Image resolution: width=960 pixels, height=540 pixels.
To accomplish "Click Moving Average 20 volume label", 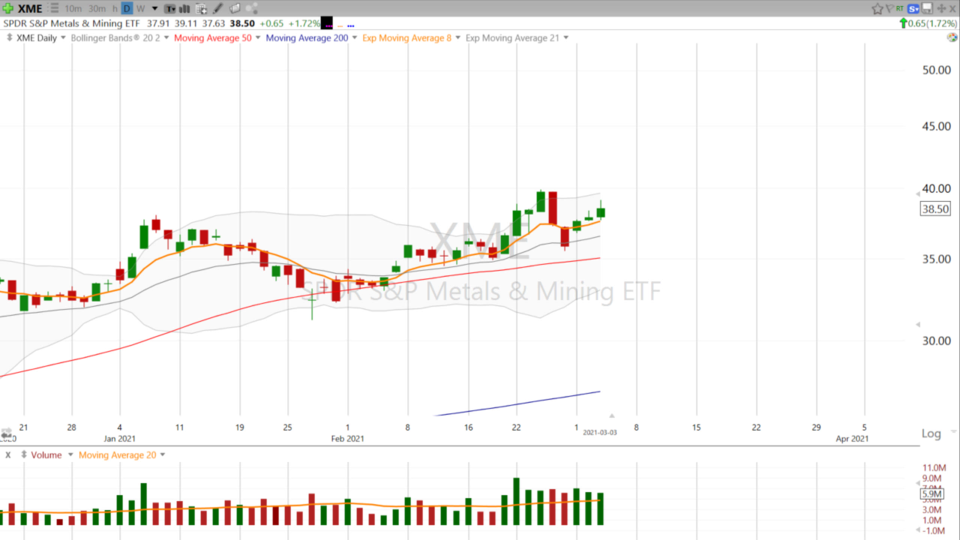I will [x=117, y=455].
